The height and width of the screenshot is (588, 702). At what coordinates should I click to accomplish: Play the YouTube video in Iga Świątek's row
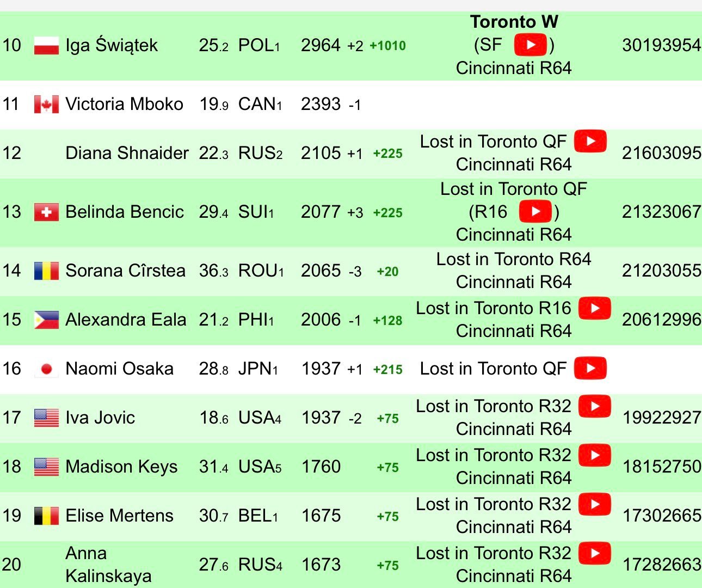tap(531, 45)
